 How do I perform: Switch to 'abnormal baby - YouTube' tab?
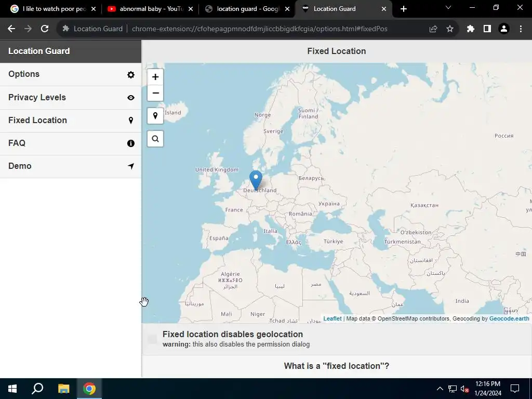tap(150, 9)
